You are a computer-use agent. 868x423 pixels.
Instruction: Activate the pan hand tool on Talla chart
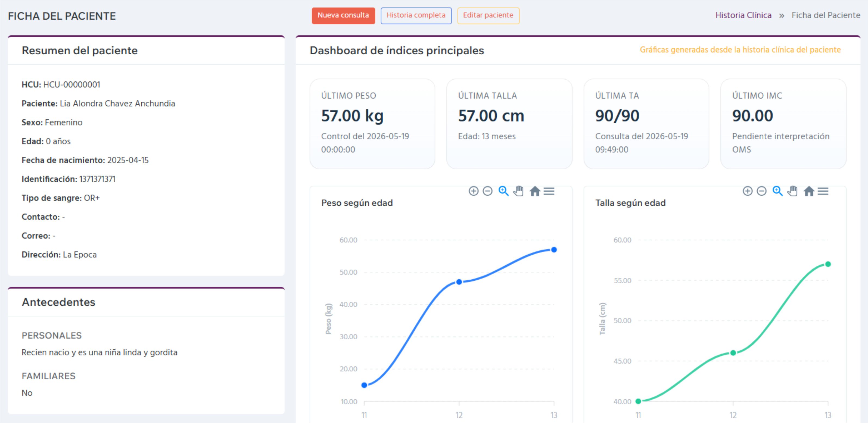click(792, 191)
